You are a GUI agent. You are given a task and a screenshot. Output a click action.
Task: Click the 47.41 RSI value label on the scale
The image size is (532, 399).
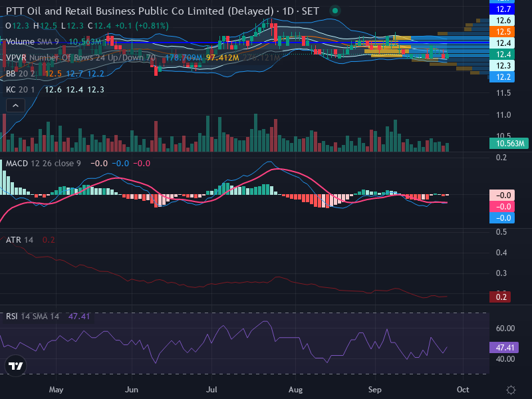tap(504, 347)
